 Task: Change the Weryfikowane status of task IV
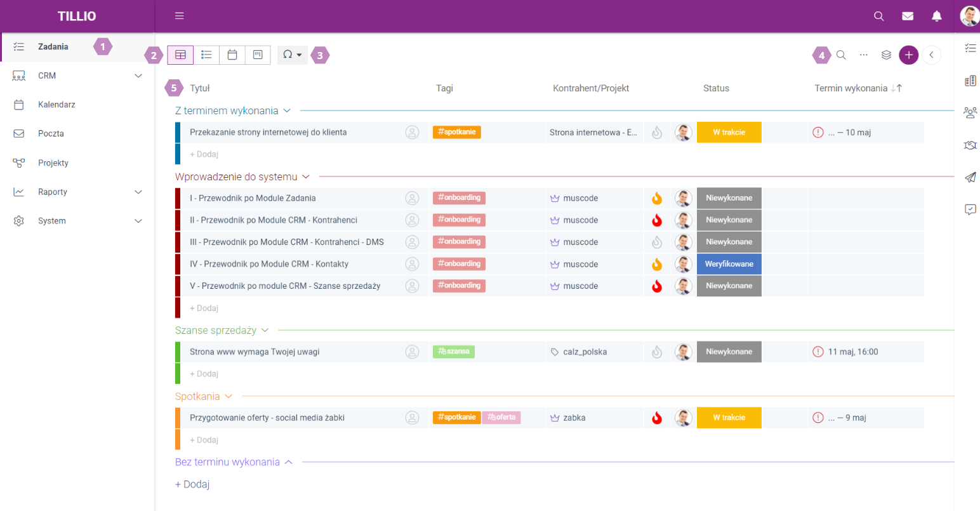click(729, 264)
